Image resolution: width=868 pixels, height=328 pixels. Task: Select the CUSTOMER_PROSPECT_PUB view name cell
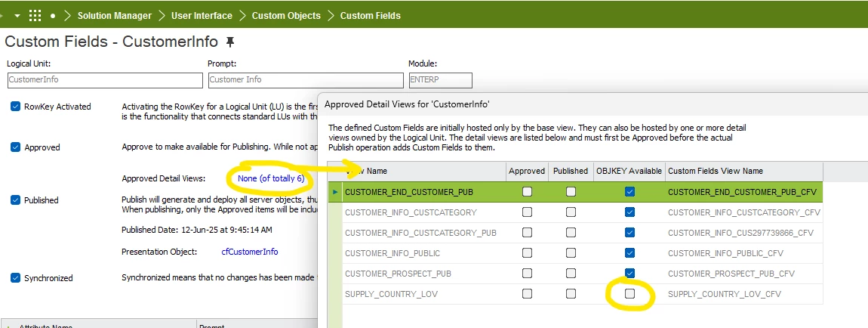tap(424, 274)
